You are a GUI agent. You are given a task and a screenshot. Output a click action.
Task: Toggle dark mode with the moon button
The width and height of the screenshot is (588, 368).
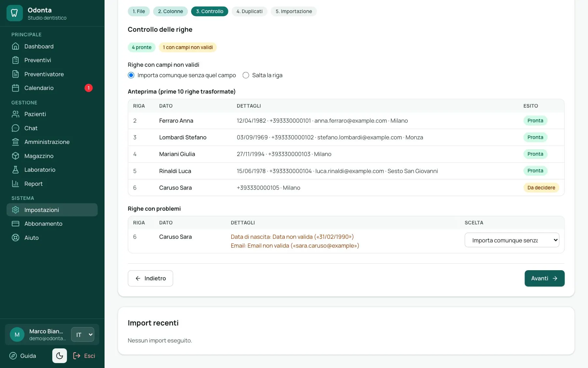[59, 356]
